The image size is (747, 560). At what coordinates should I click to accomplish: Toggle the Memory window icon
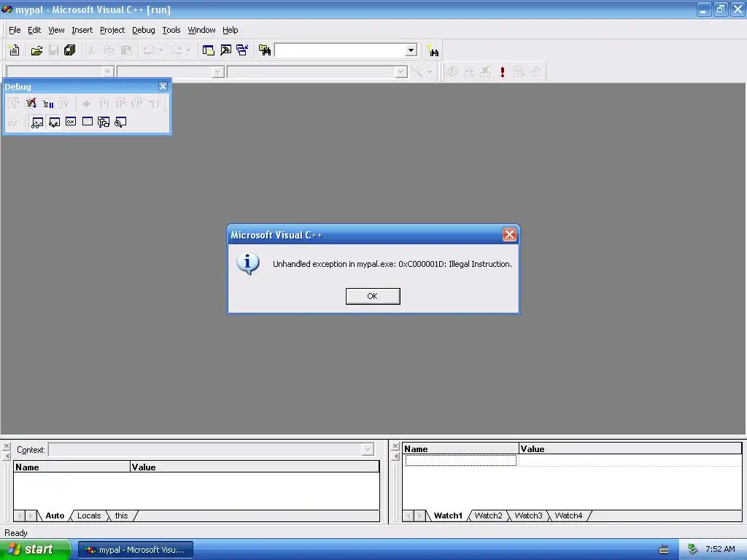[x=88, y=122]
